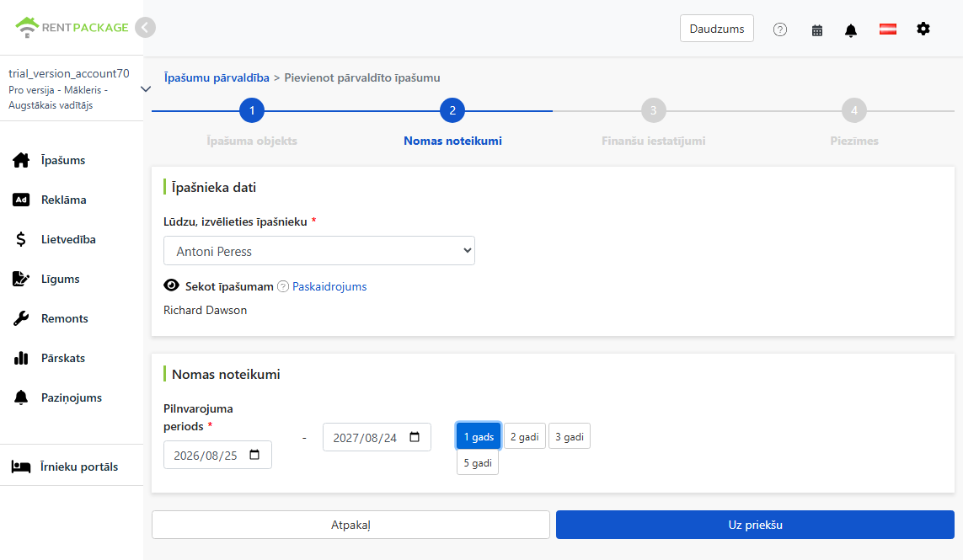
Task: Go to step 1 circle
Action: [x=252, y=110]
